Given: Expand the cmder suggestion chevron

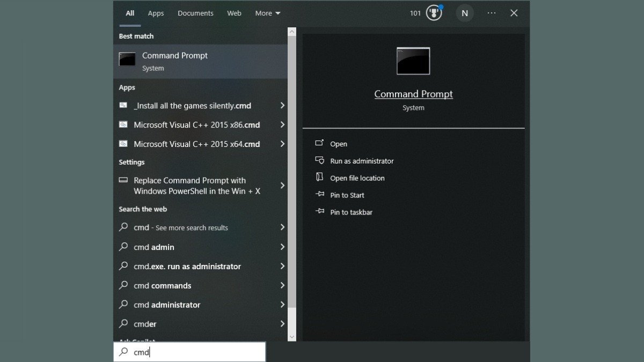Looking at the screenshot, I should pyautogui.click(x=282, y=324).
